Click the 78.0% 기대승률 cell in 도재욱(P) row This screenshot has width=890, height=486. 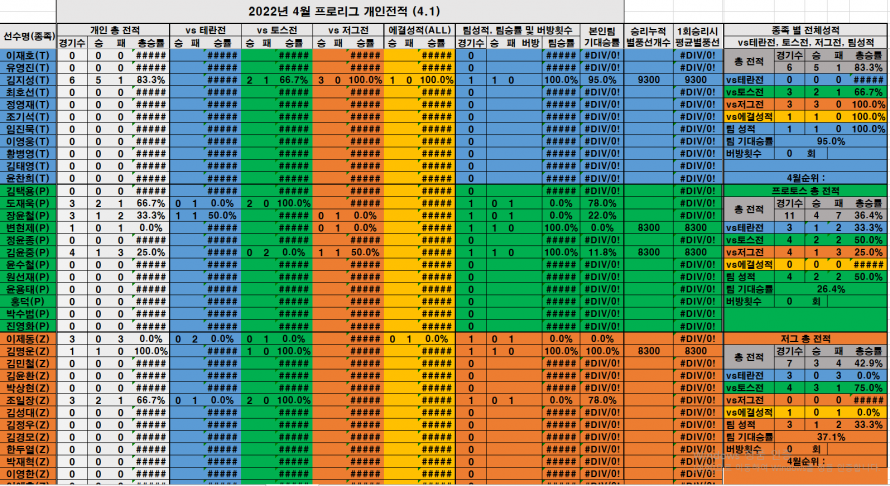point(602,203)
